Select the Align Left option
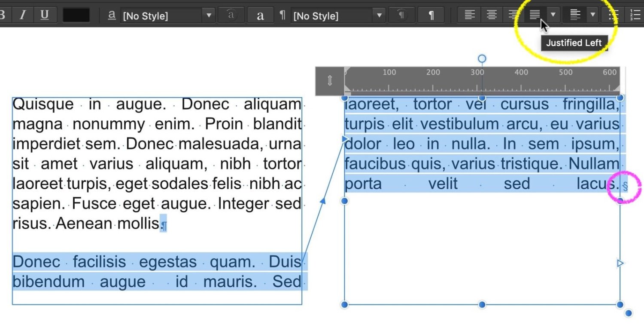 click(x=468, y=14)
